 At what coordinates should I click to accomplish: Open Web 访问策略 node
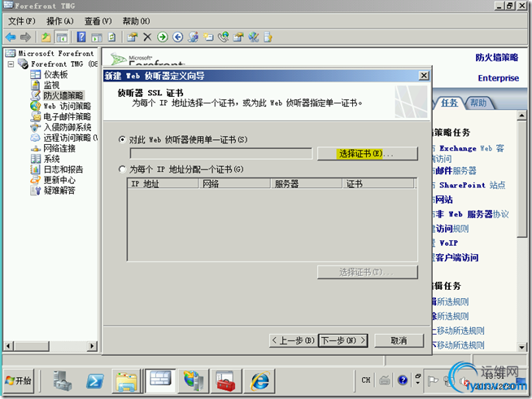[x=68, y=106]
